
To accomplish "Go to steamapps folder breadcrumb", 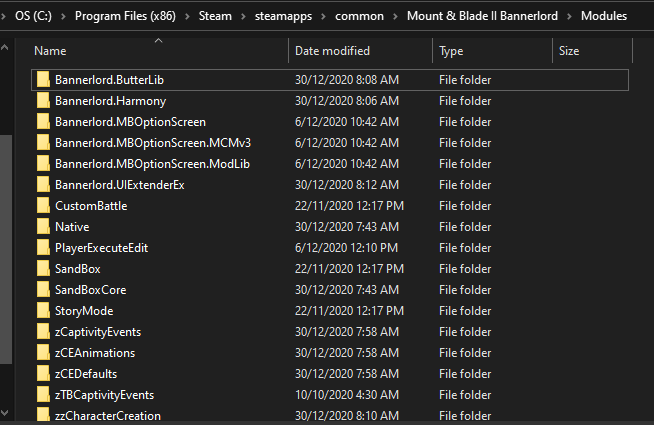I will click(283, 16).
